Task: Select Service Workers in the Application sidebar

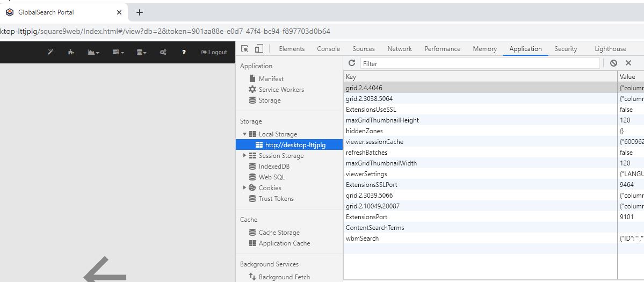Action: 281,90
